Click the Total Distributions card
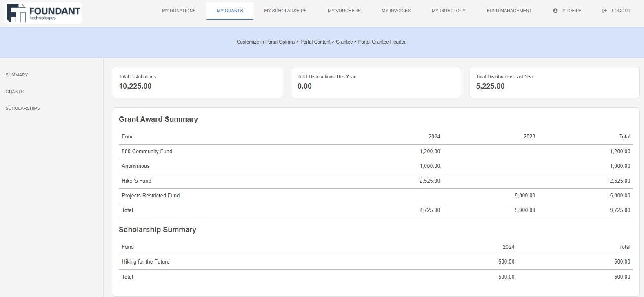 coord(198,83)
